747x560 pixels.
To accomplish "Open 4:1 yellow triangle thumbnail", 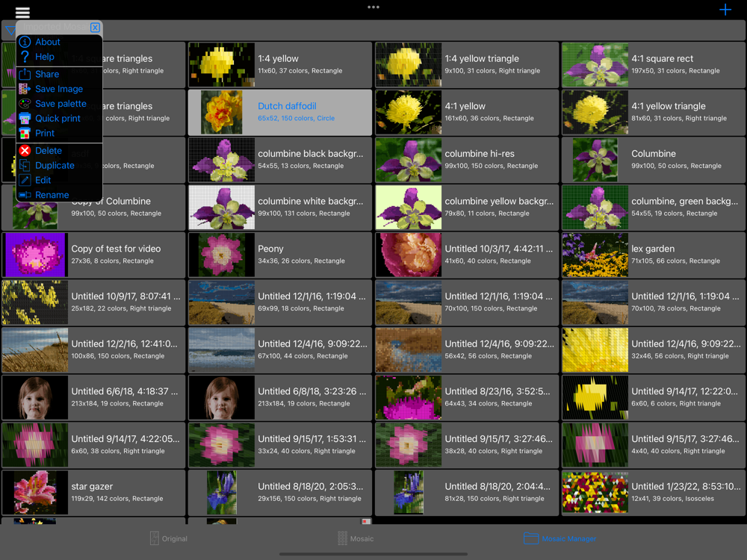I will [595, 113].
